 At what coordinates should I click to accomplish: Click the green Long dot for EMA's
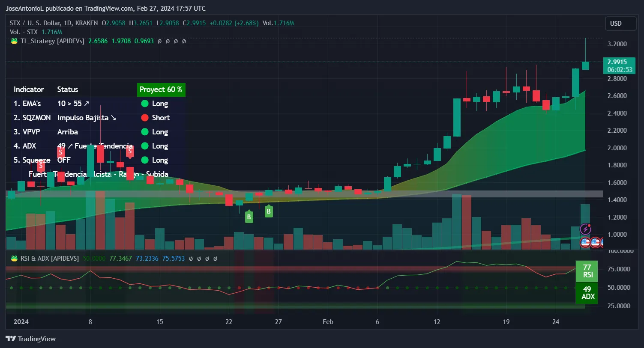click(x=145, y=104)
